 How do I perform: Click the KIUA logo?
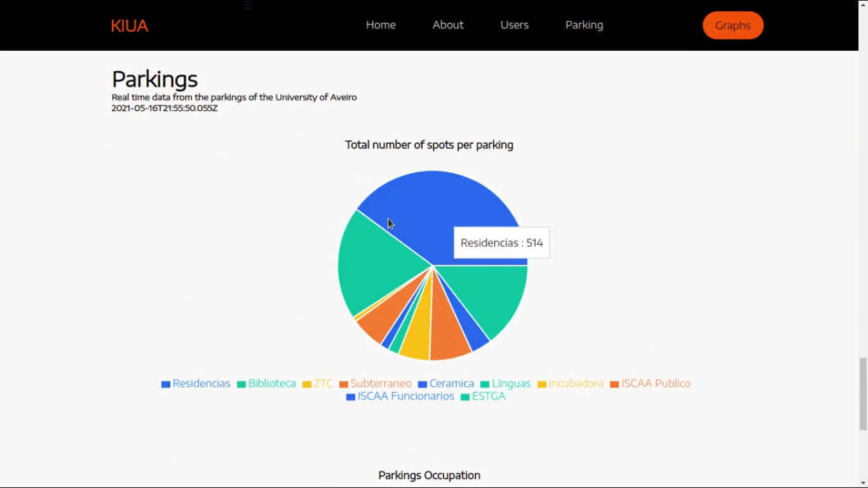pyautogui.click(x=130, y=26)
